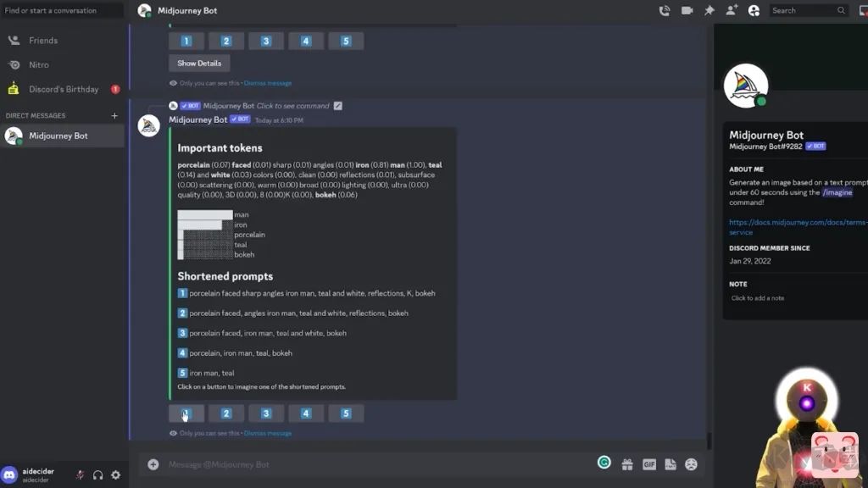Toggle deafen headphones in user panel

point(97,475)
